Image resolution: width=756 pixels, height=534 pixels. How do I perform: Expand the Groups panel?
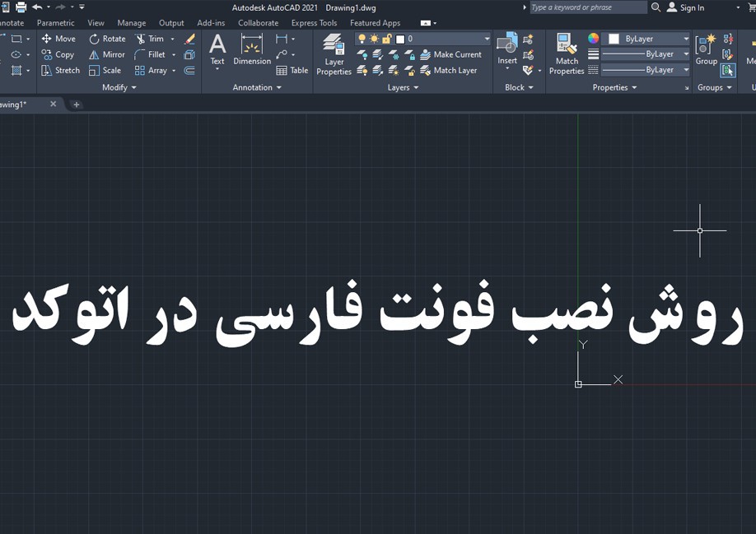[x=715, y=87]
